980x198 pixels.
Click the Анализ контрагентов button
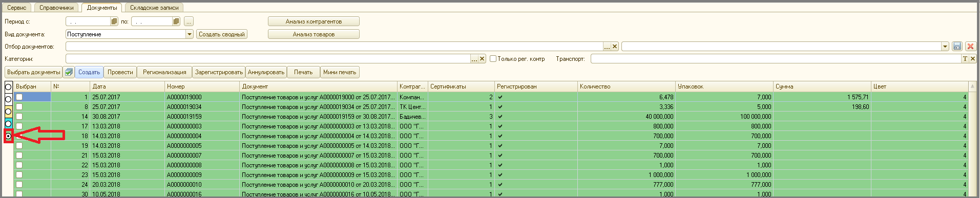click(314, 21)
